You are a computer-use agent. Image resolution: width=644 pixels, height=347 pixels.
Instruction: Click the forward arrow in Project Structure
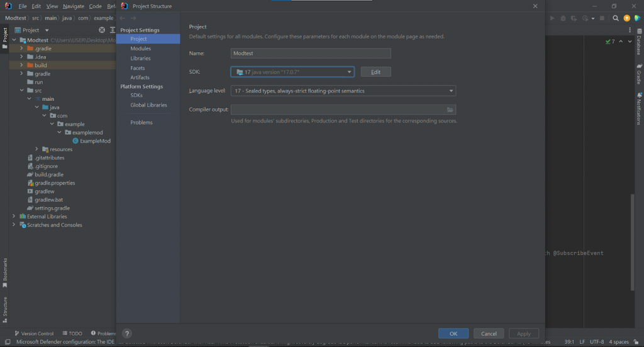133,18
